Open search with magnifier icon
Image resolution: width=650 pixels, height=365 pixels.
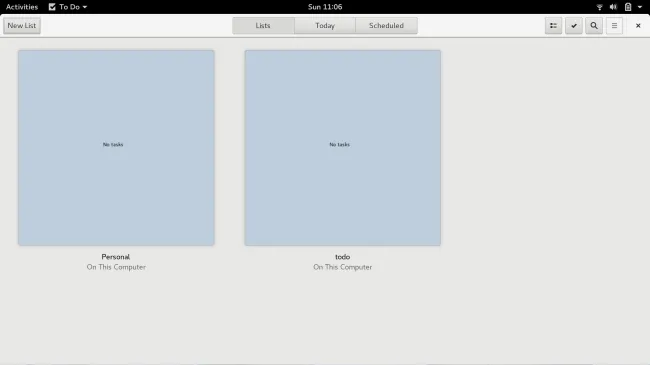tap(594, 26)
